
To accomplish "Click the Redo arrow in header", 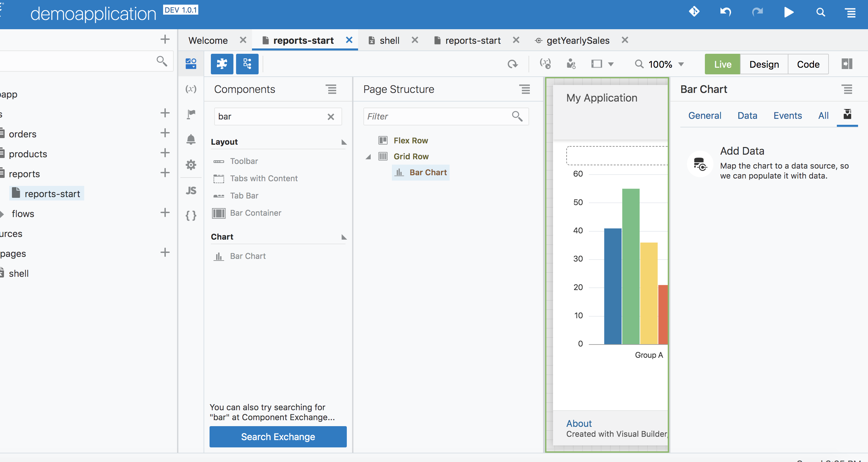I will pyautogui.click(x=757, y=13).
